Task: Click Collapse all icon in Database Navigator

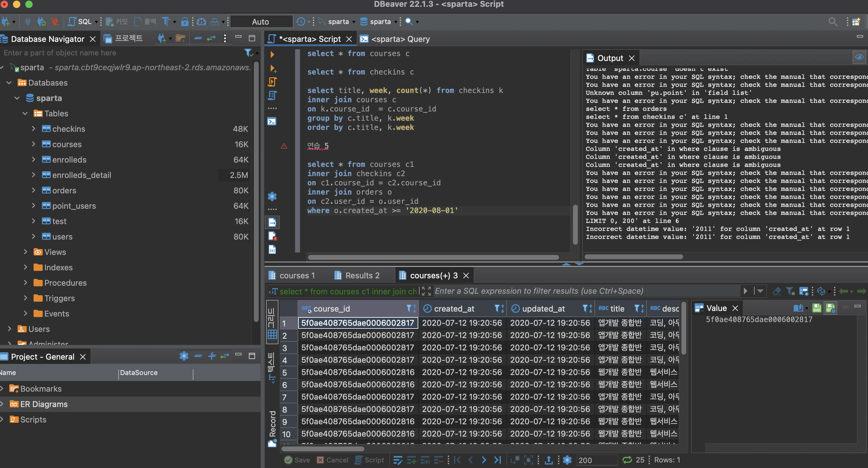Action: [x=198, y=38]
